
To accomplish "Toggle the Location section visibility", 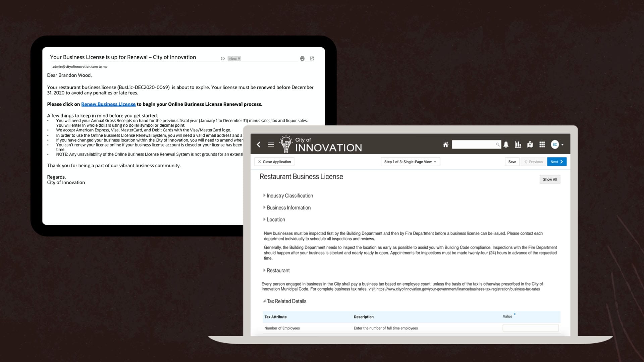I will pyautogui.click(x=264, y=220).
